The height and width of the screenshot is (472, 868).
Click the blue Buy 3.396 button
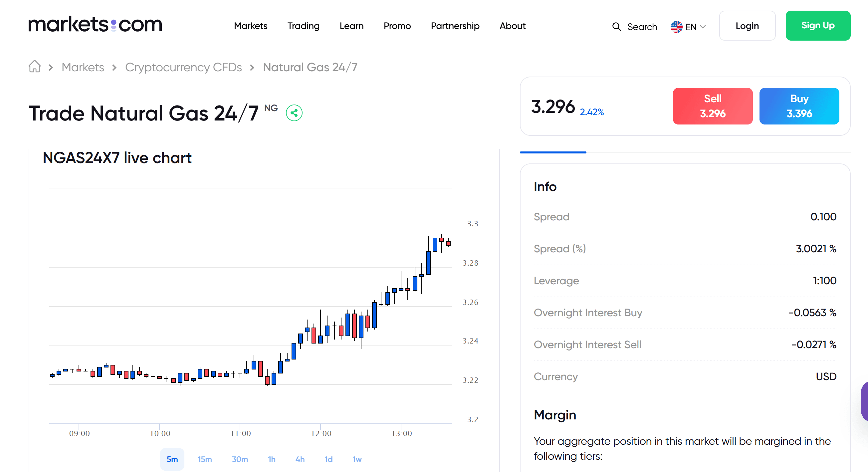tap(799, 106)
